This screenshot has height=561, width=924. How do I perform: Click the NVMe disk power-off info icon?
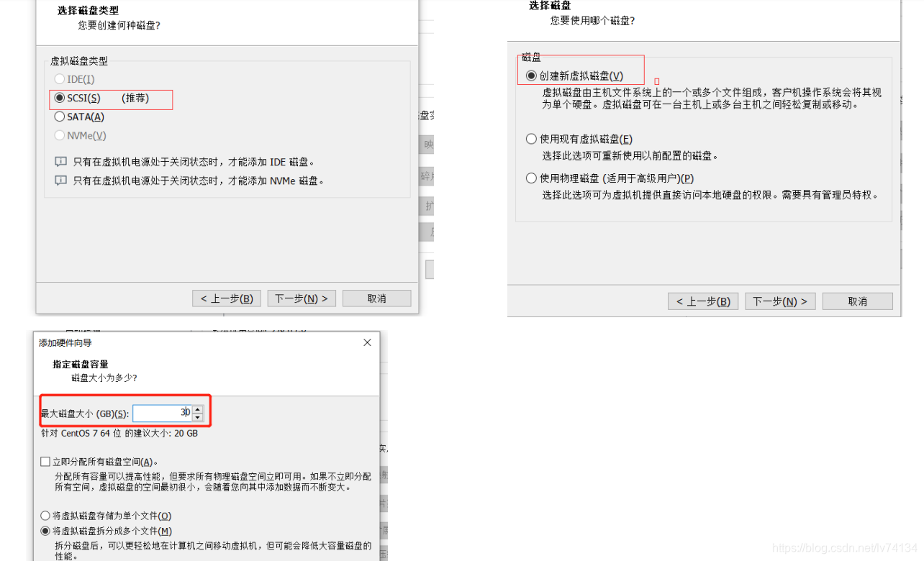point(60,181)
